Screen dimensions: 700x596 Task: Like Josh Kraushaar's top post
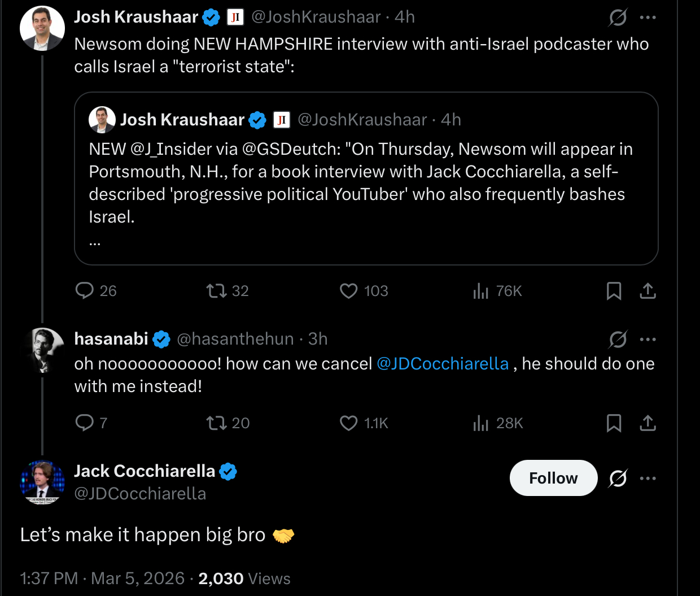coord(349,291)
